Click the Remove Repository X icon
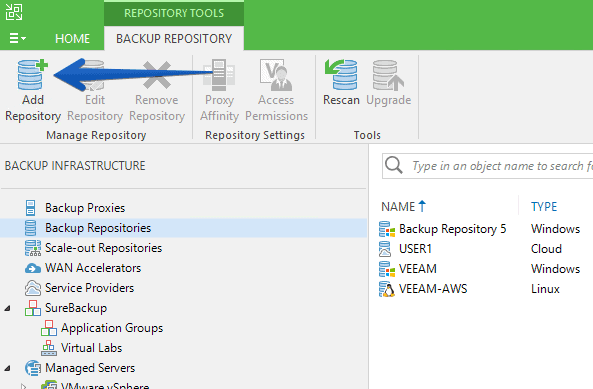 click(157, 75)
